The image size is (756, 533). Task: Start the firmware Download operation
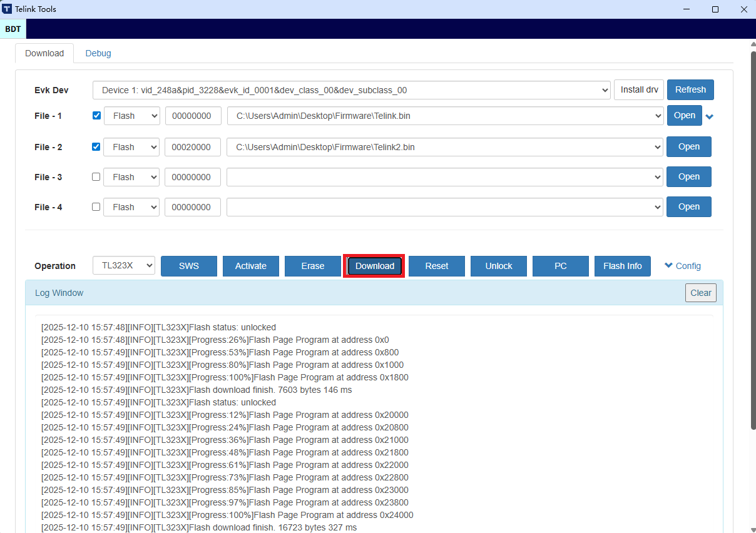tap(374, 266)
